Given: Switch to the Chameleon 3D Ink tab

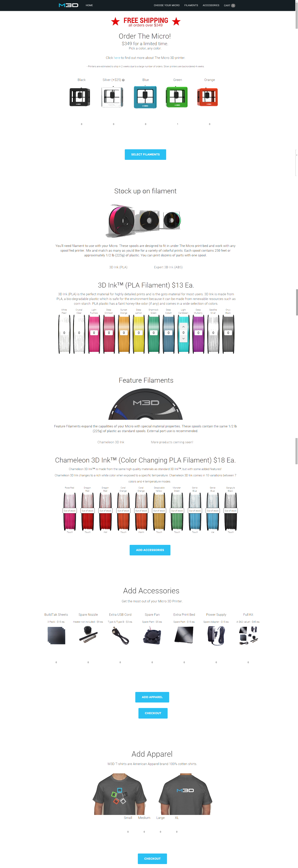Looking at the screenshot, I should pos(111,442).
